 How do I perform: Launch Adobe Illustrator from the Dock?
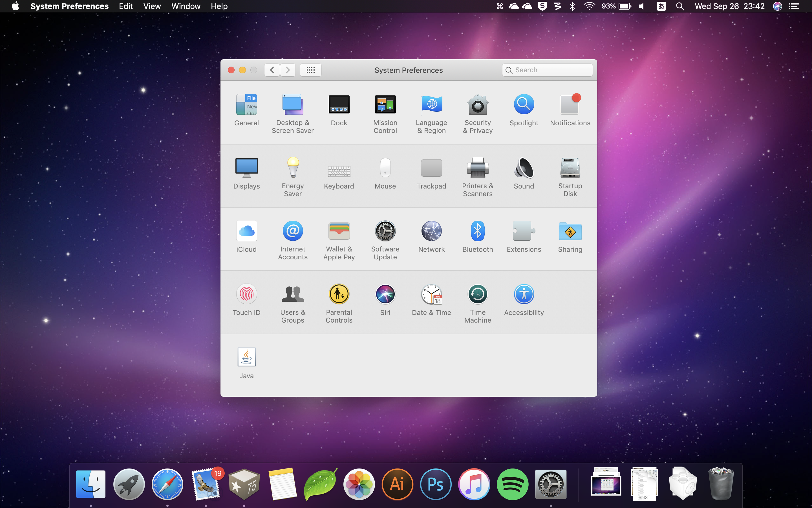coord(397,484)
